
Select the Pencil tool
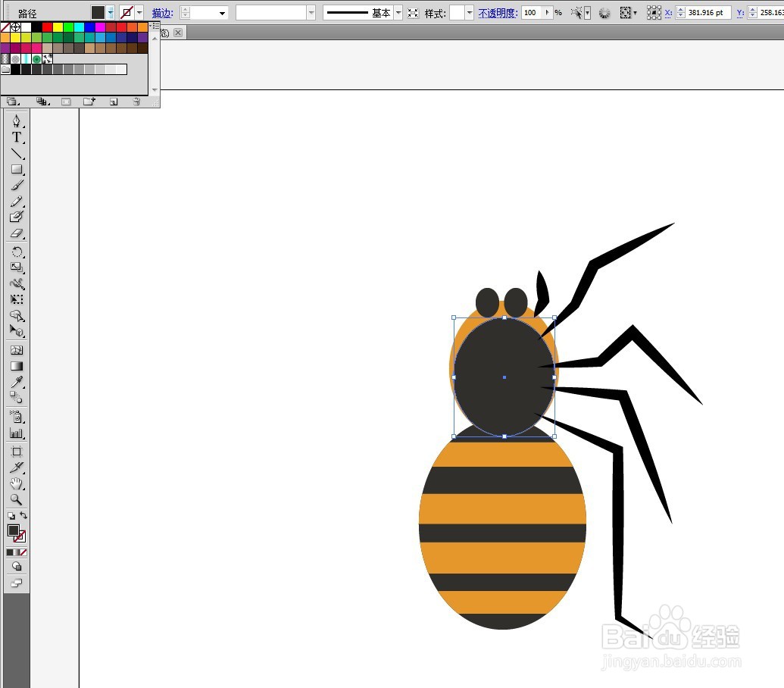click(17, 202)
